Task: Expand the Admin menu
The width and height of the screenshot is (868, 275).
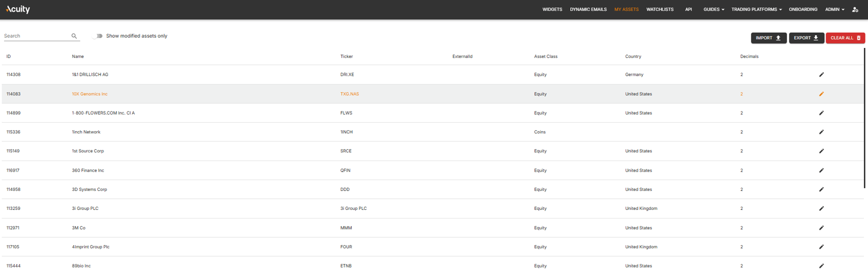Action: (x=835, y=10)
